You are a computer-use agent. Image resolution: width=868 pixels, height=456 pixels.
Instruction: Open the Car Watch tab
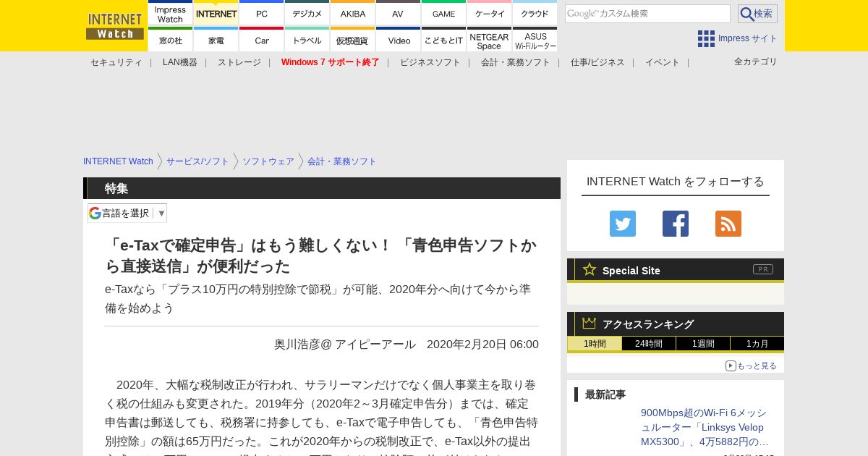tap(262, 39)
